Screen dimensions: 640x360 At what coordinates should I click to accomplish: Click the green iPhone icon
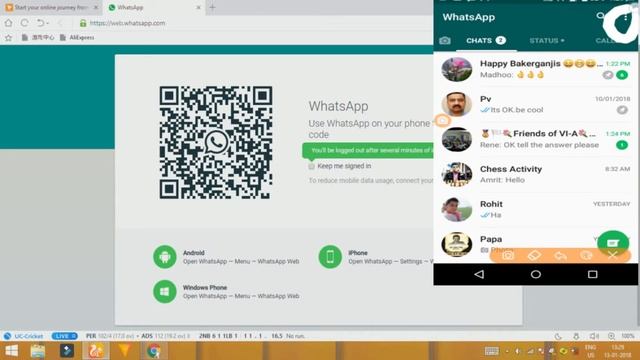330,257
